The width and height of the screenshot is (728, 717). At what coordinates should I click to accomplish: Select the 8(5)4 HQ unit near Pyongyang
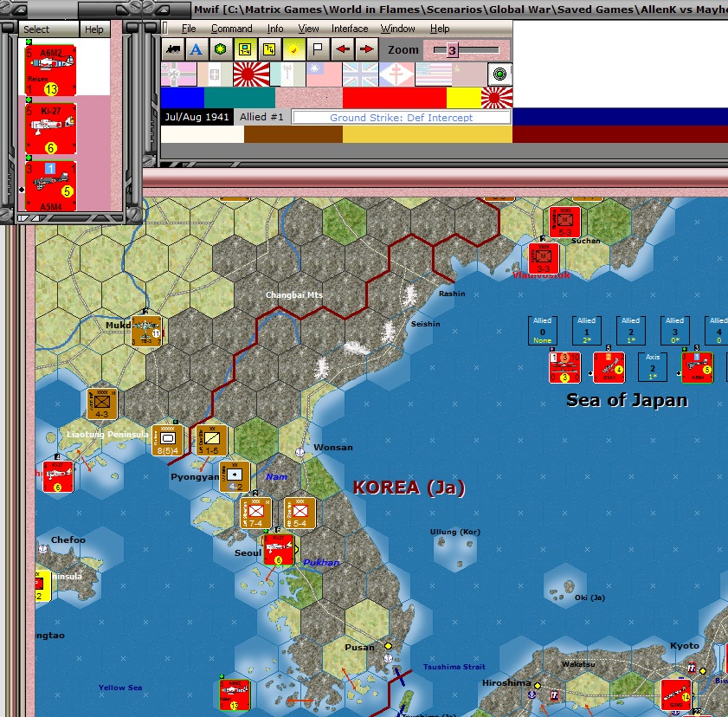click(x=168, y=440)
